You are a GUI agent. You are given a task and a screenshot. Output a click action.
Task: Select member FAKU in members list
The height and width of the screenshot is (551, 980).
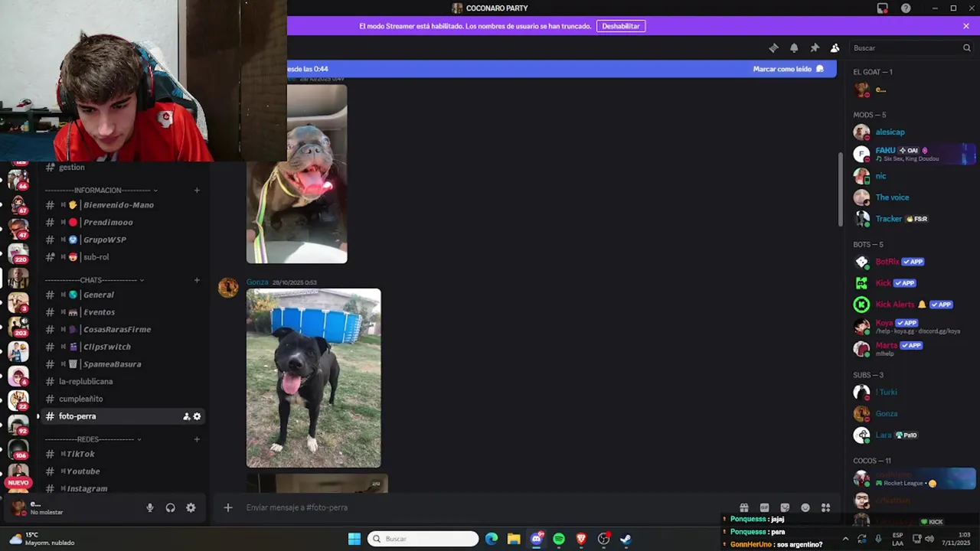pyautogui.click(x=911, y=154)
